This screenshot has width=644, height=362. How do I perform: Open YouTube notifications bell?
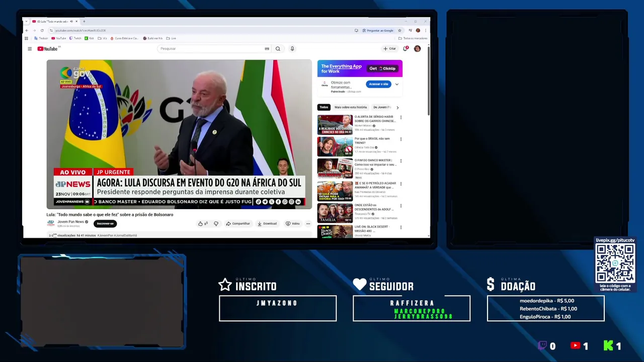point(405,49)
